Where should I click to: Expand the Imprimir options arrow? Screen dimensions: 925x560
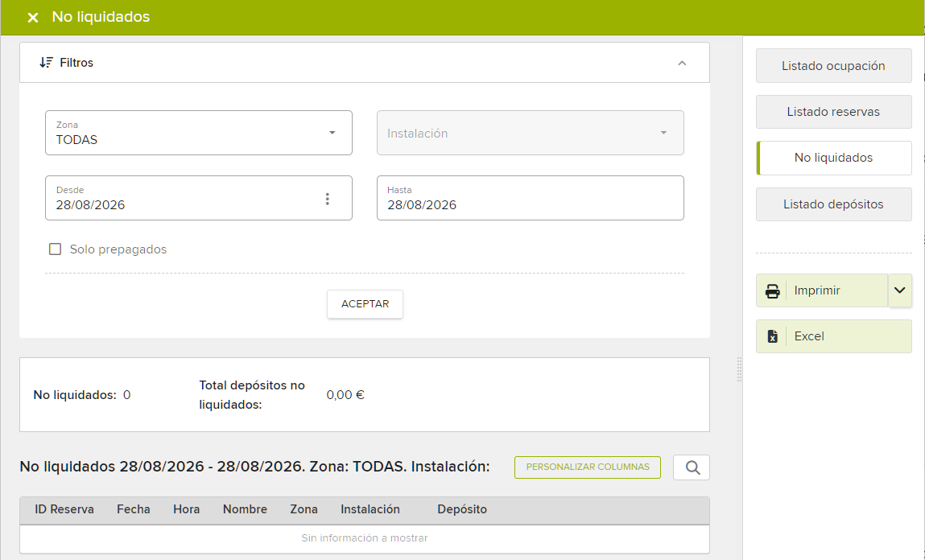tap(899, 290)
